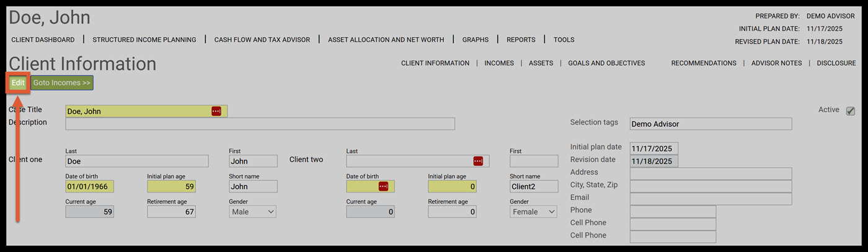Click the Selection tags field with Demo Advisor
The image size is (868, 252).
pyautogui.click(x=711, y=124)
